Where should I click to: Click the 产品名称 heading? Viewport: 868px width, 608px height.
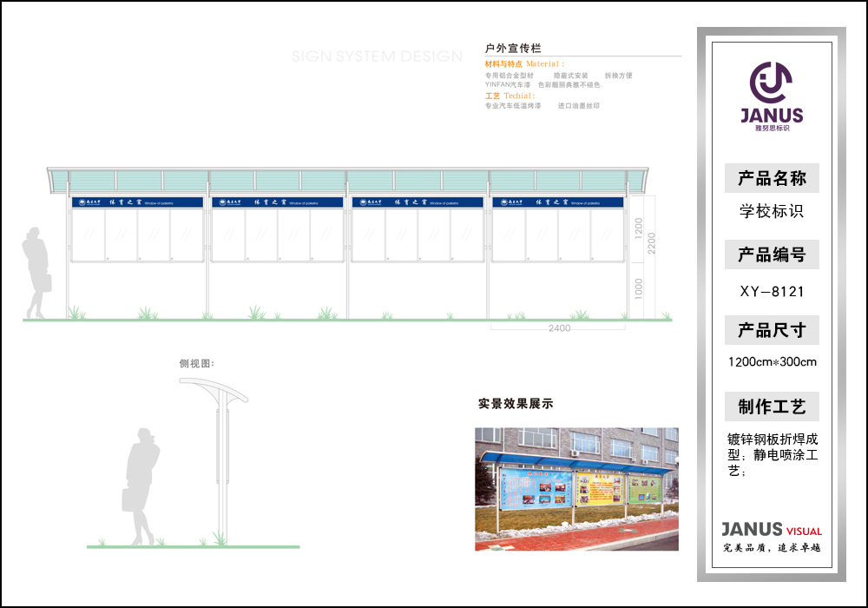(x=772, y=179)
